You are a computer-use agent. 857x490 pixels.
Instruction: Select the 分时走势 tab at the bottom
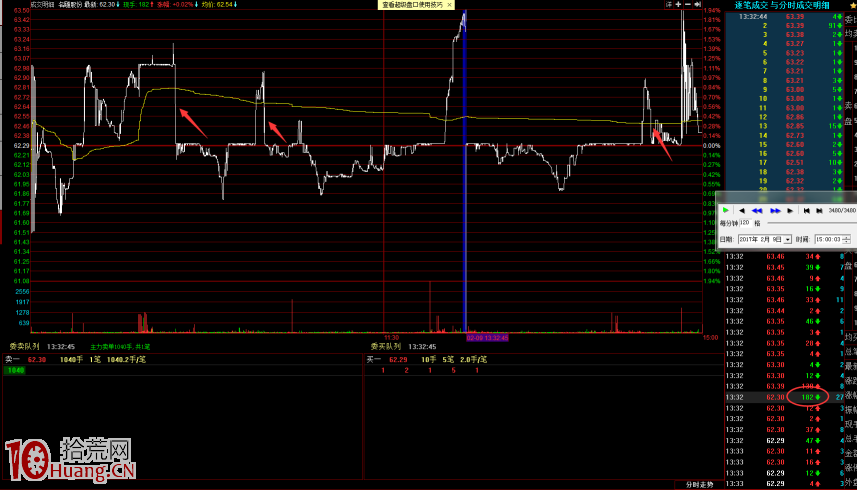pyautogui.click(x=700, y=485)
